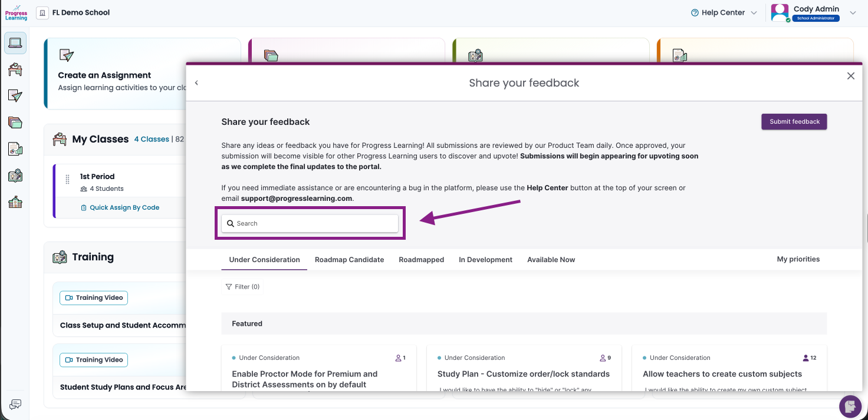Switch to the Available Now tab
This screenshot has height=420, width=868.
tap(551, 260)
